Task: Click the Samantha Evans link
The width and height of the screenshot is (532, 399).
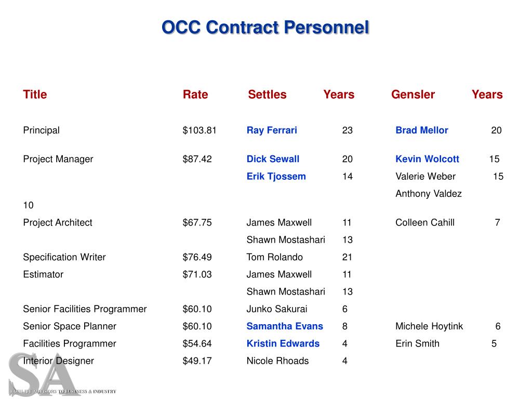Action: 285,326
